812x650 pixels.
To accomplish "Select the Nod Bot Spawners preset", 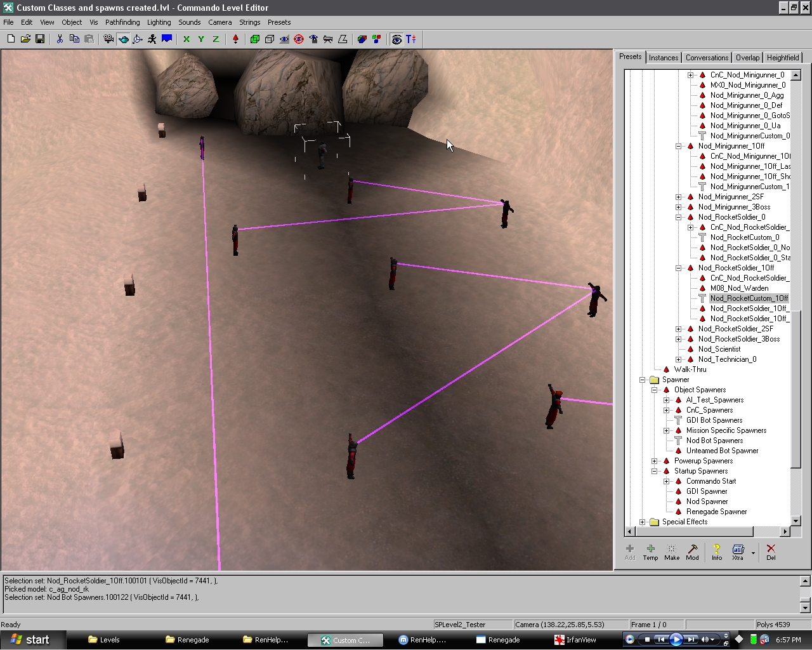I will (714, 441).
